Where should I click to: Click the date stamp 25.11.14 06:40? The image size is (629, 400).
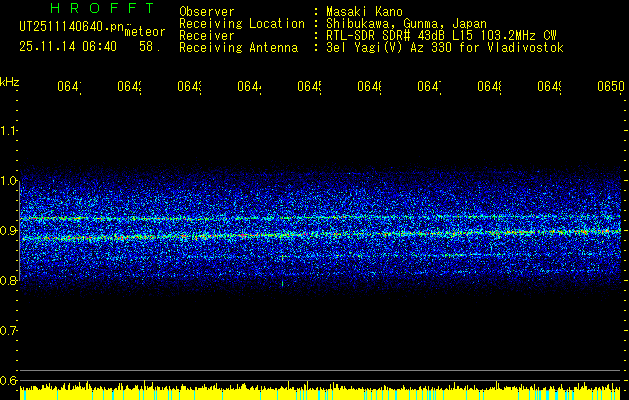coord(68,47)
